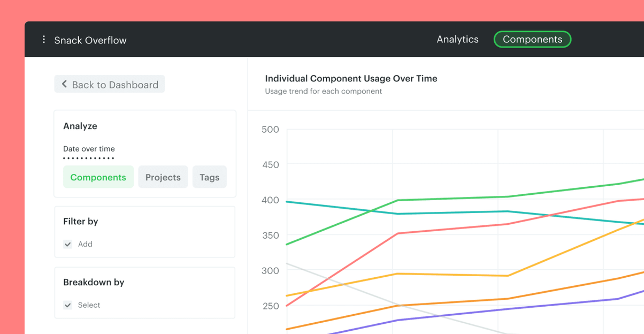Toggle the Select checkbox under Breakdown by

pos(67,305)
